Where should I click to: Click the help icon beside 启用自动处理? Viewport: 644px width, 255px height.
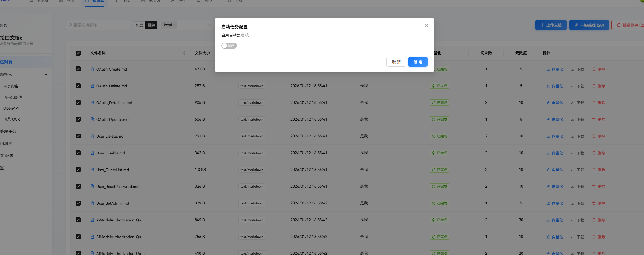point(247,35)
